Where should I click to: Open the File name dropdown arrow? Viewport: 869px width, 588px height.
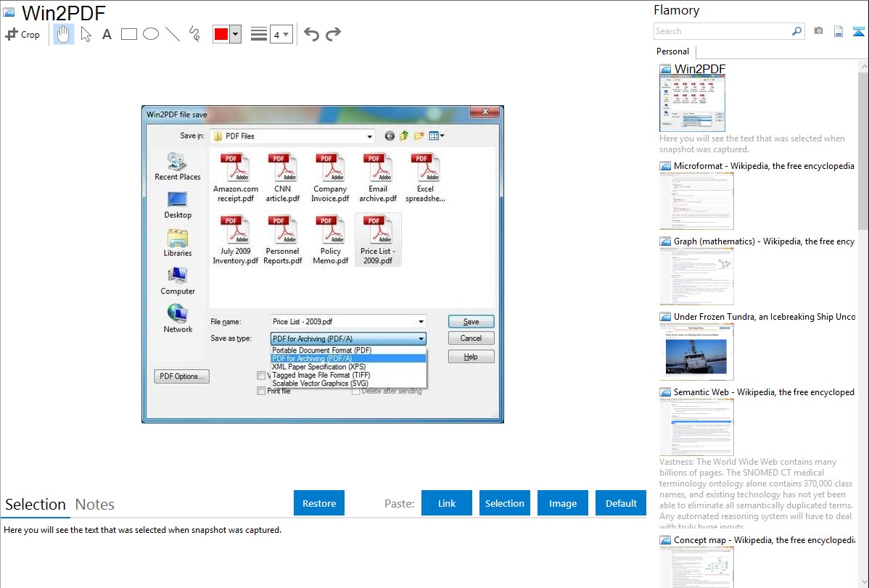421,321
